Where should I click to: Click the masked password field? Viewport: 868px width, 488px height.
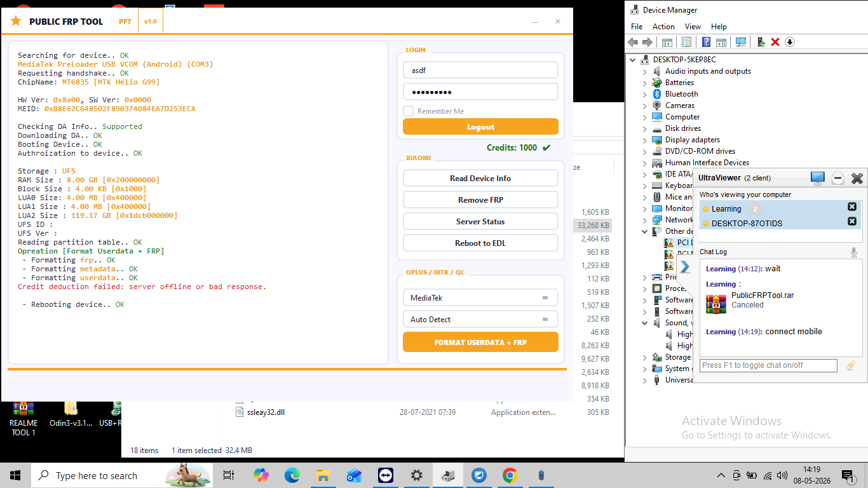[x=480, y=91]
